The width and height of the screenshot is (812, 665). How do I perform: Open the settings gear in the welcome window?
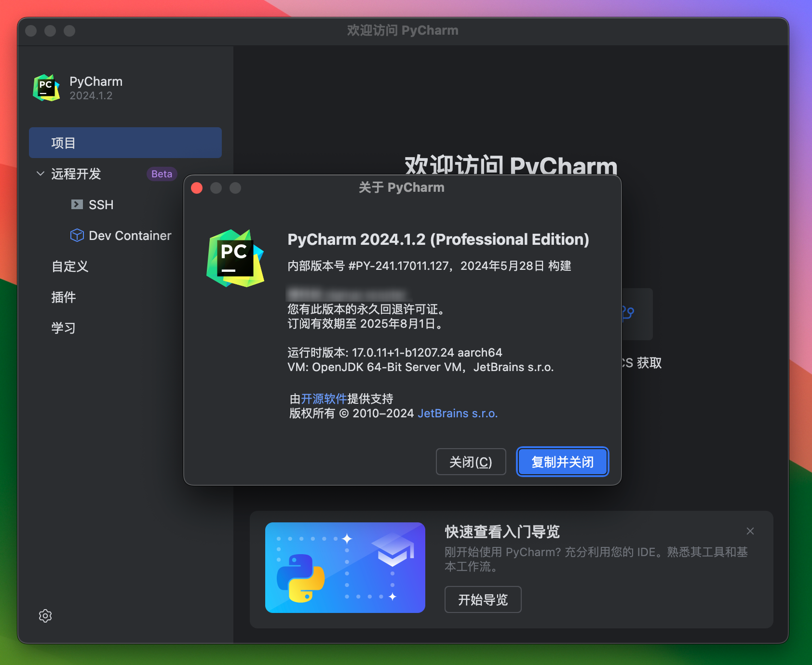pyautogui.click(x=45, y=616)
